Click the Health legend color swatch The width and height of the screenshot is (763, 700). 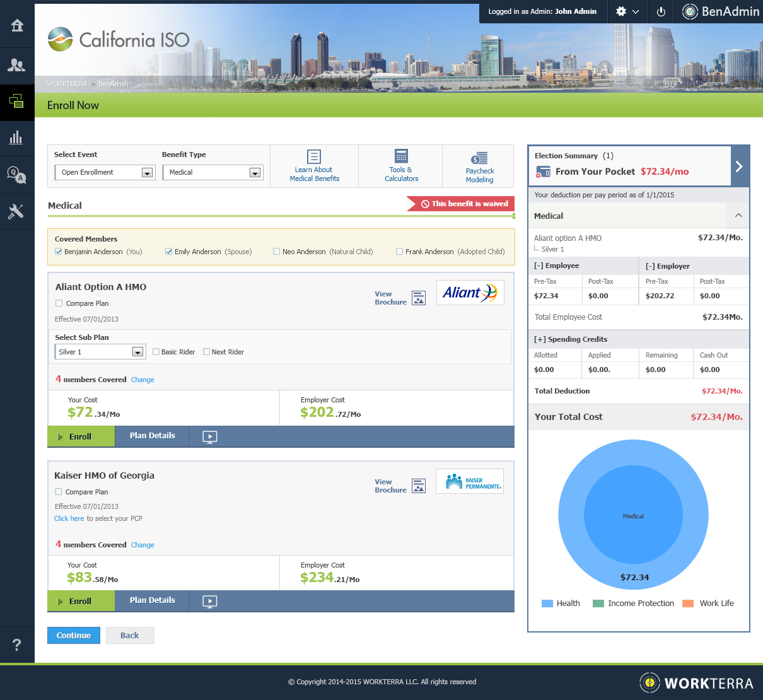(x=547, y=604)
